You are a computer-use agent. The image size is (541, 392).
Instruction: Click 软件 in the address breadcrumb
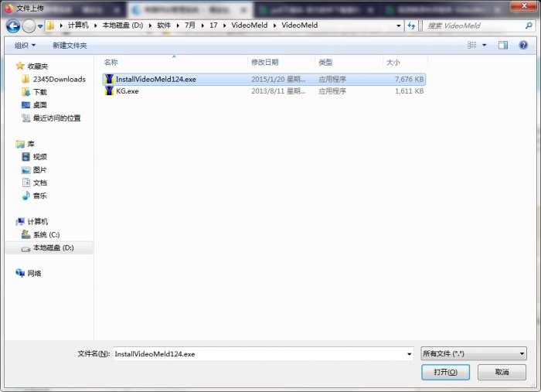[x=164, y=26]
